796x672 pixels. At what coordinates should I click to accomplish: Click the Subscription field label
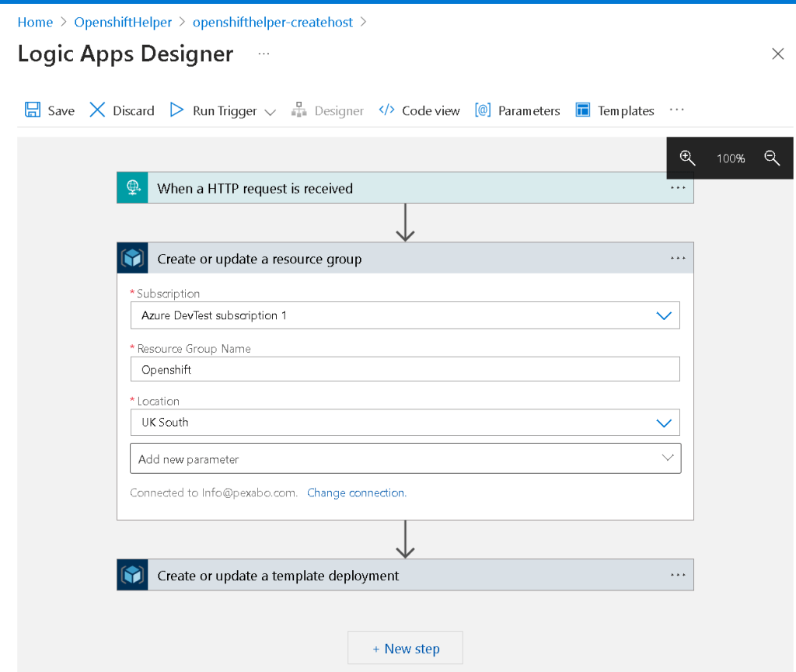click(x=168, y=293)
